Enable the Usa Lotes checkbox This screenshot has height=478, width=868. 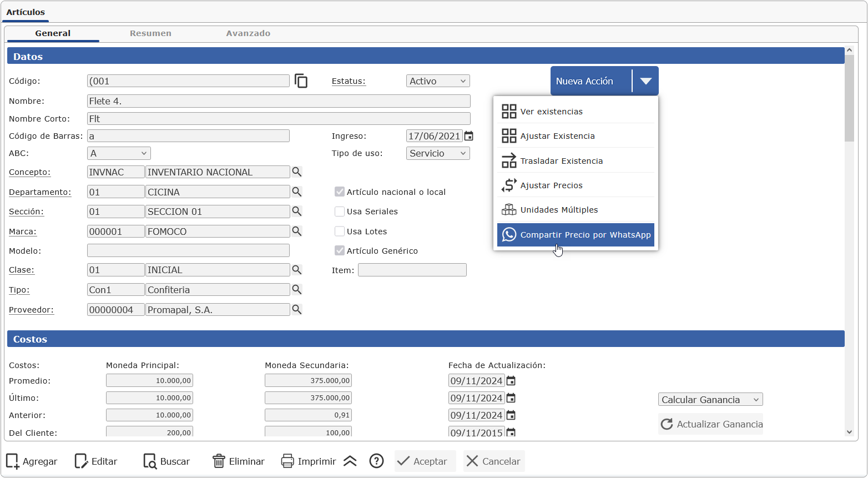pos(340,232)
